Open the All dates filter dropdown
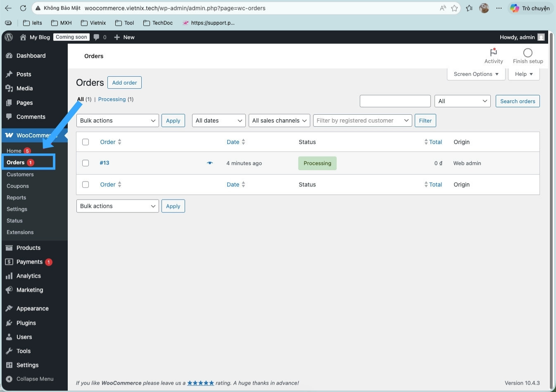Viewport: 556px width, 392px height. tap(219, 120)
